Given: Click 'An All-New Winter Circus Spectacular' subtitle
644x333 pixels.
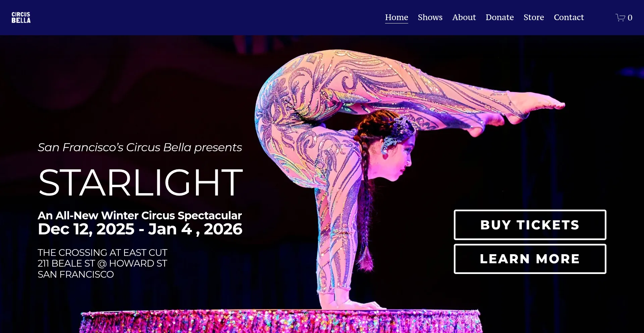Looking at the screenshot, I should pyautogui.click(x=140, y=215).
